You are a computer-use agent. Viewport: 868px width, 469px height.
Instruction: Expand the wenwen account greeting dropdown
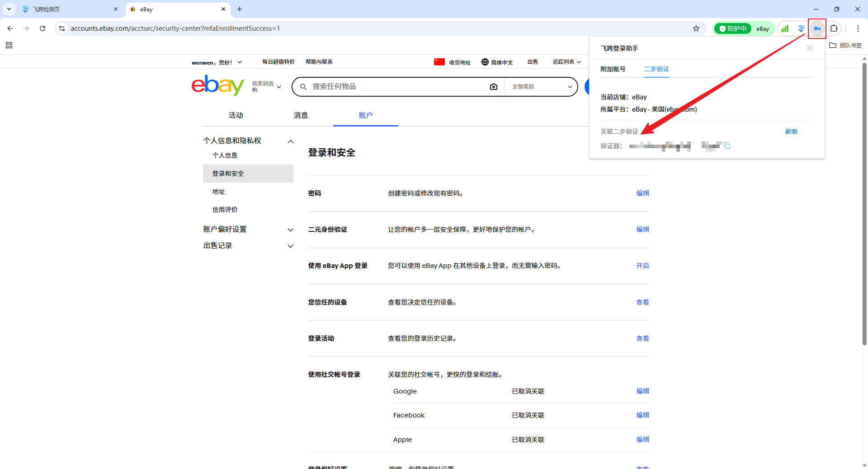point(217,62)
